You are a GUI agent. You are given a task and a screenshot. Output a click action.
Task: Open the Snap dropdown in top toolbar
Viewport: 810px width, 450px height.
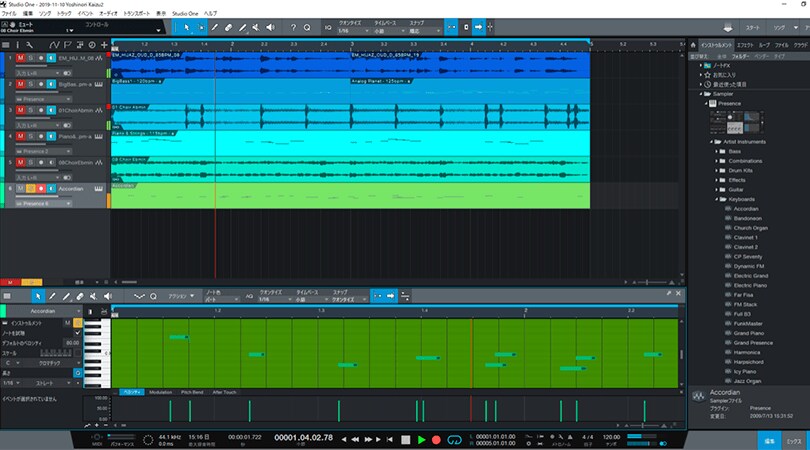[425, 31]
